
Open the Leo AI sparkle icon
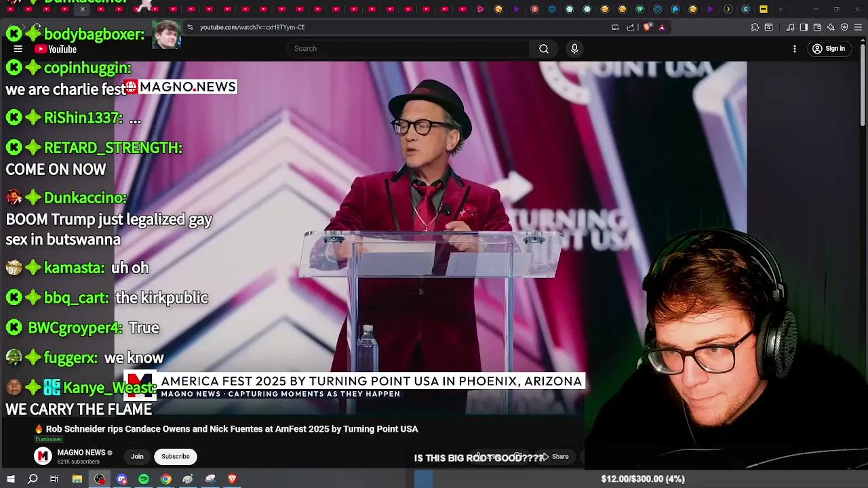click(831, 27)
